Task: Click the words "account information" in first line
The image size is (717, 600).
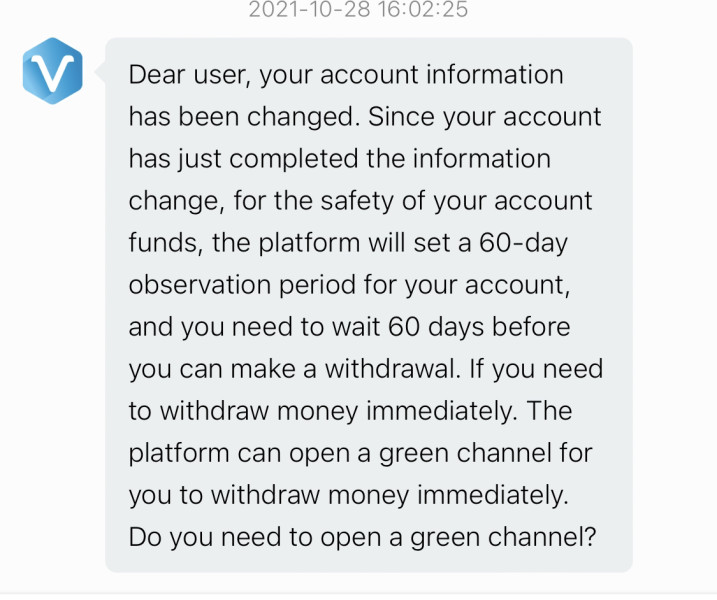Action: point(442,75)
